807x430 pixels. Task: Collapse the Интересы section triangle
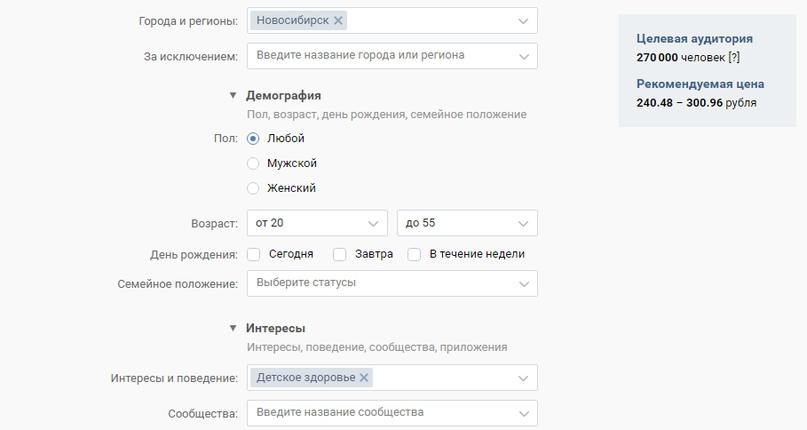tap(233, 328)
